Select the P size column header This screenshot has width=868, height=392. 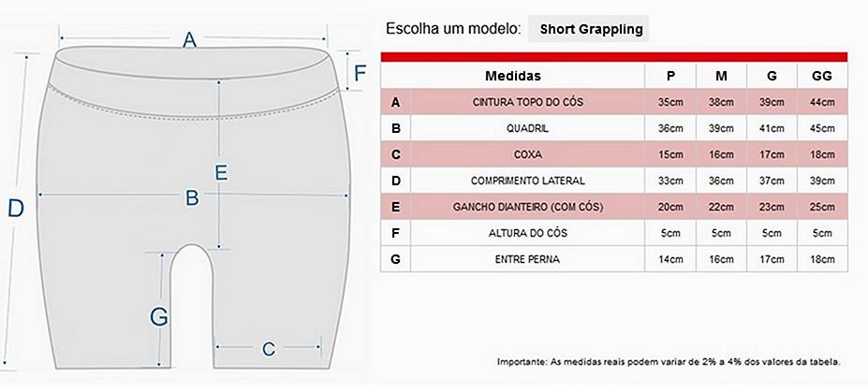click(x=670, y=76)
